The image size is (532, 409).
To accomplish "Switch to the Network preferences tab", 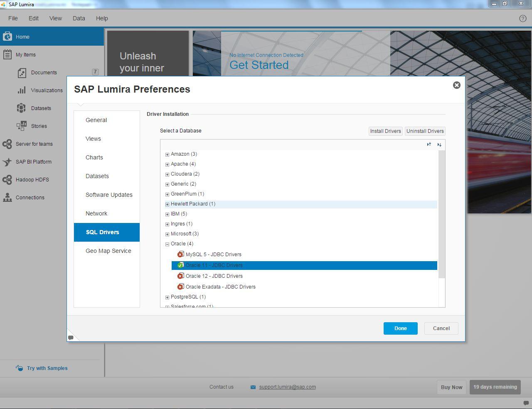I will pos(107,213).
